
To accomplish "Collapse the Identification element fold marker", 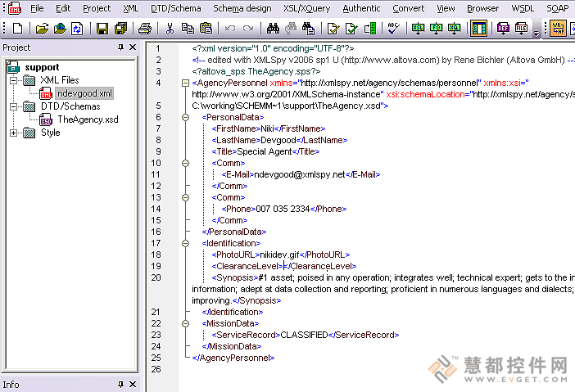I will (186, 243).
